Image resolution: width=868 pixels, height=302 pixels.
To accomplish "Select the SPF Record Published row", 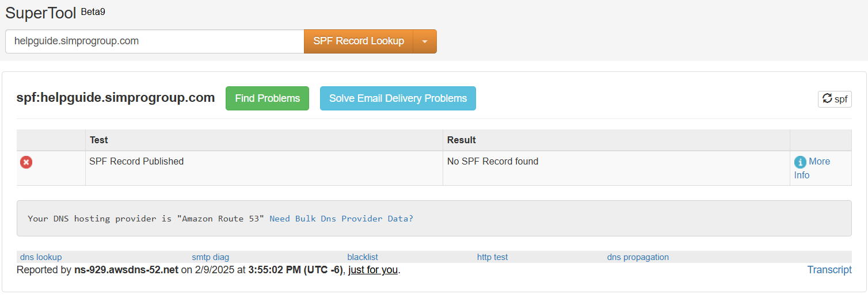I will [x=434, y=168].
